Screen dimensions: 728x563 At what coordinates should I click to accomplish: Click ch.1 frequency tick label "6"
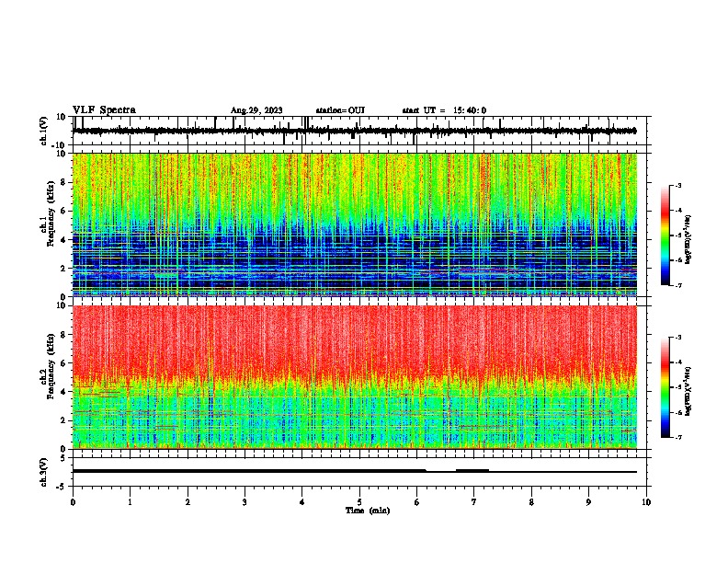(63, 211)
